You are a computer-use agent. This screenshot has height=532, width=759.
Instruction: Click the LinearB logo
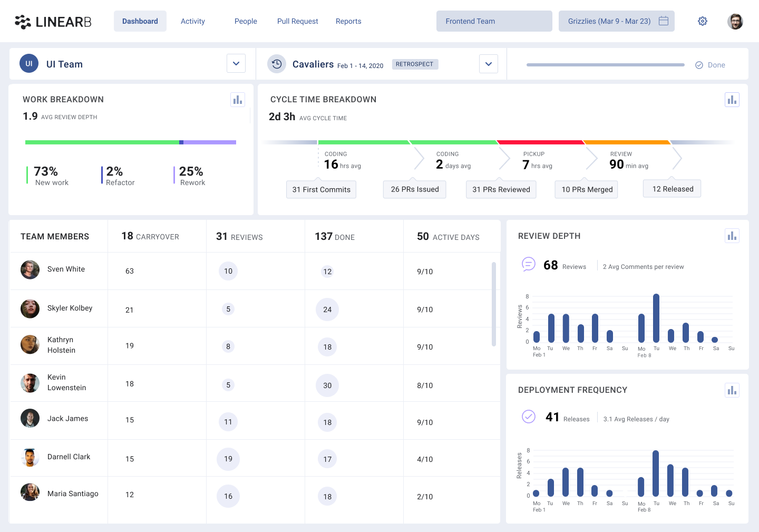click(x=53, y=22)
